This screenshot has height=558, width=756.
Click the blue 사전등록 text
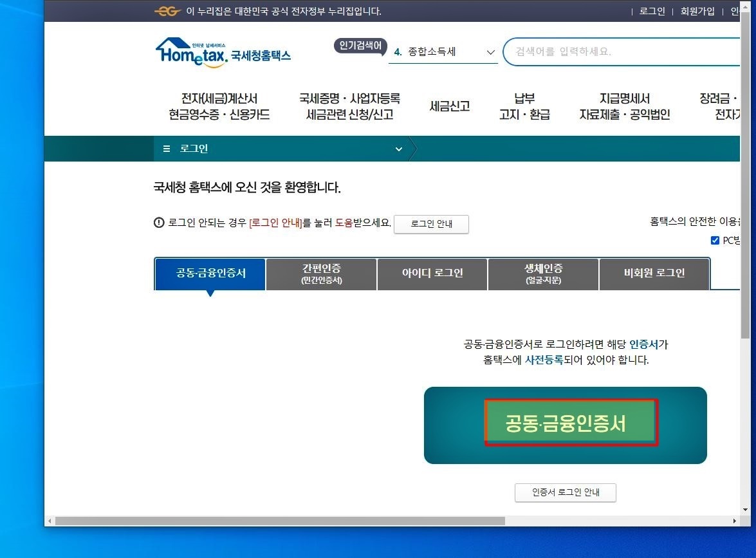point(544,360)
